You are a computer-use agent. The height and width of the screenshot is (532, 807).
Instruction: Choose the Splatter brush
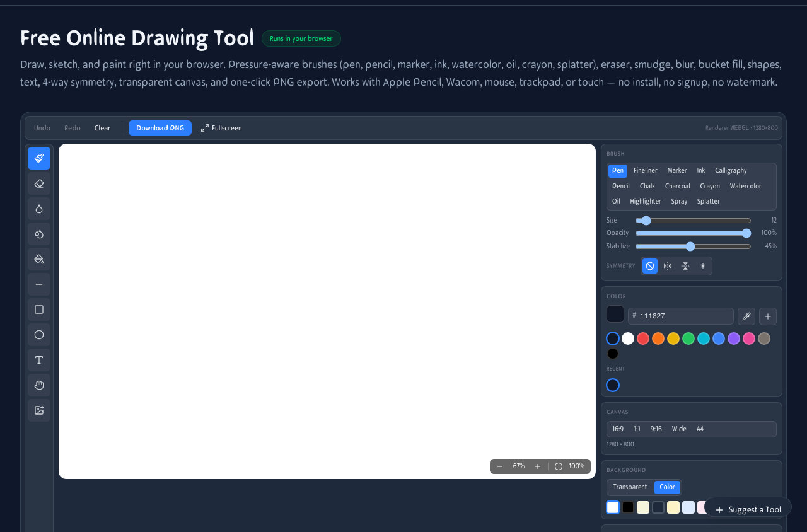pyautogui.click(x=709, y=202)
